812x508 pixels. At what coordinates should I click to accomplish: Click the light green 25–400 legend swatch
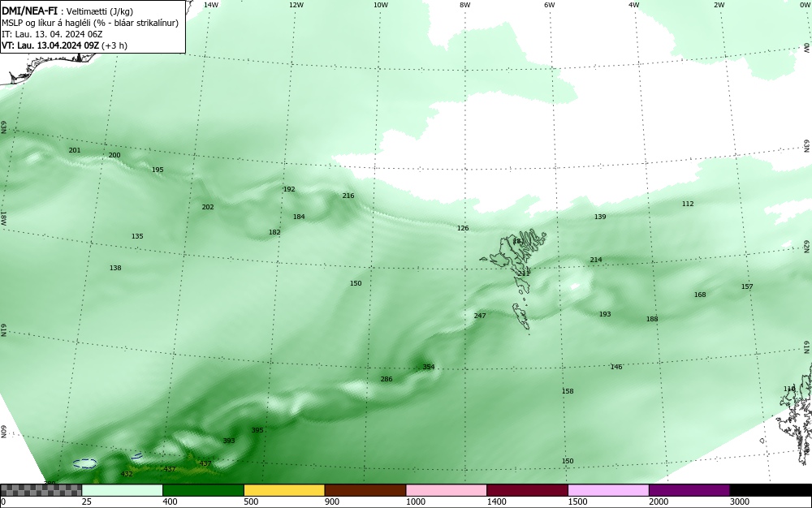pos(123,490)
